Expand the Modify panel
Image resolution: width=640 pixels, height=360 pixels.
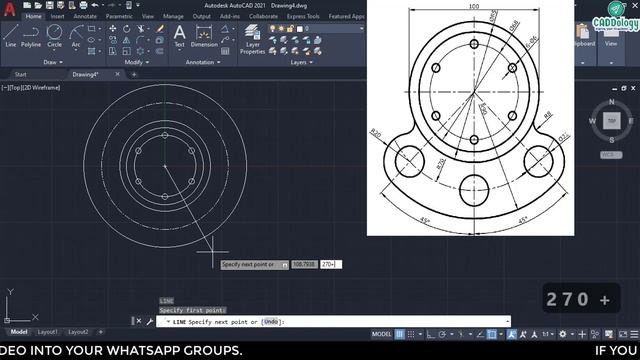(x=137, y=62)
